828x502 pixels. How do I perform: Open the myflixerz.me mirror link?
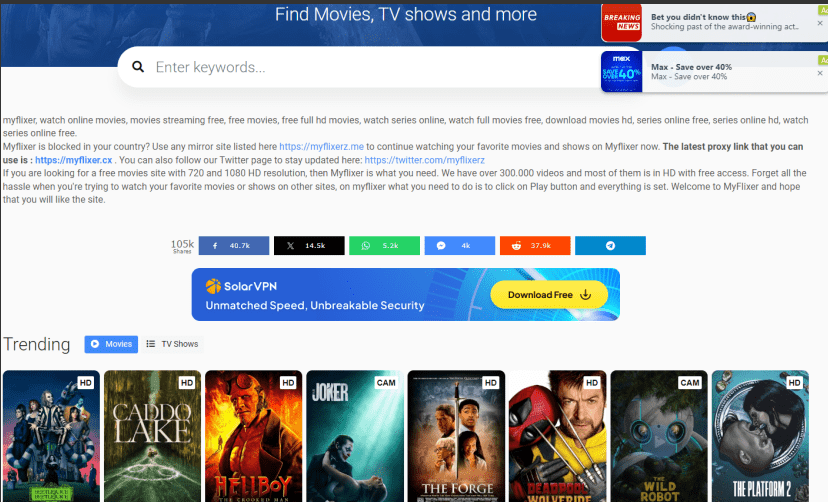[322, 147]
